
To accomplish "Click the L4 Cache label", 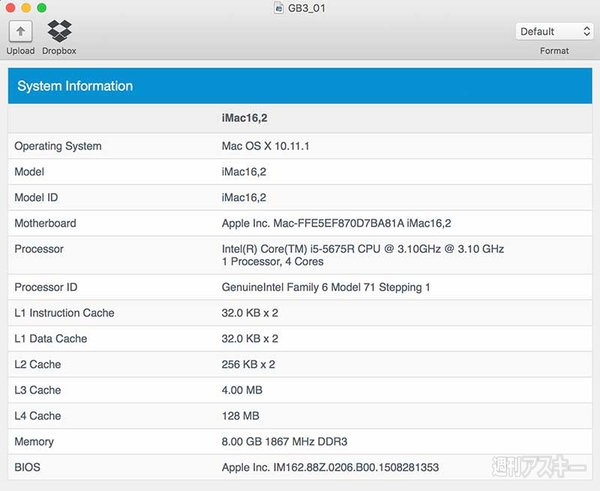I will pos(38,416).
